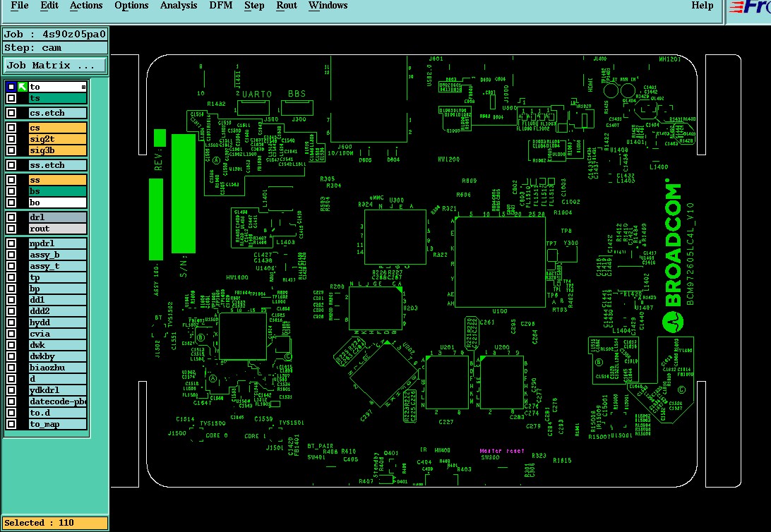771x532 pixels.
Task: Select the 'sig2t' layer name
Action: pos(57,139)
